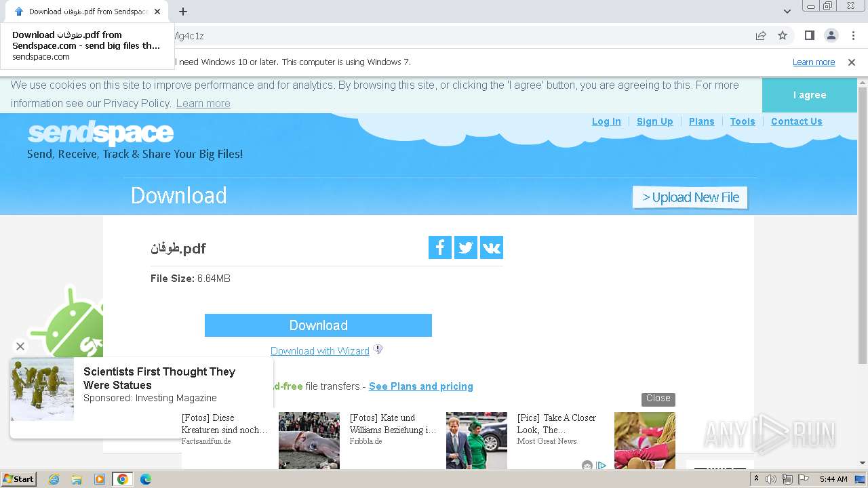Close the bottom ad strip

click(x=658, y=399)
